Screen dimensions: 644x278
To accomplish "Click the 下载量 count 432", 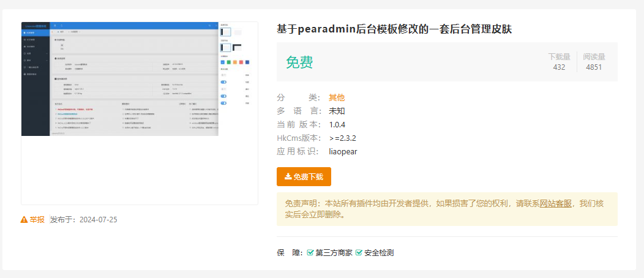I will [x=559, y=67].
